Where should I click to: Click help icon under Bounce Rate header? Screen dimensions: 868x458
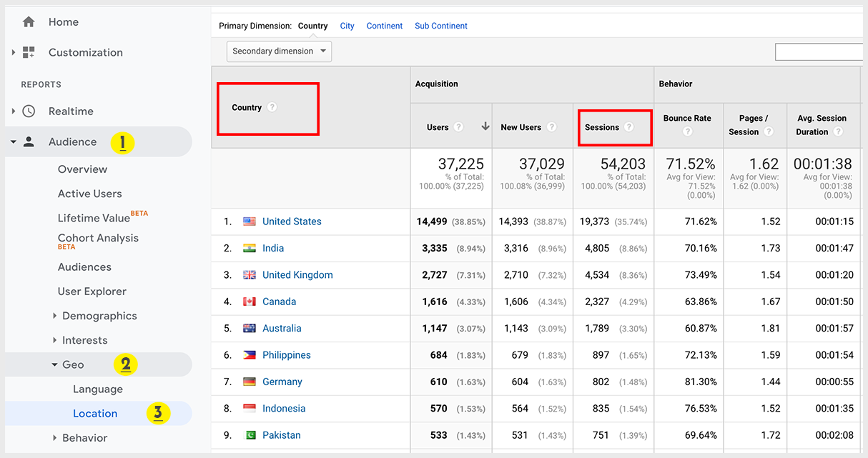687,131
